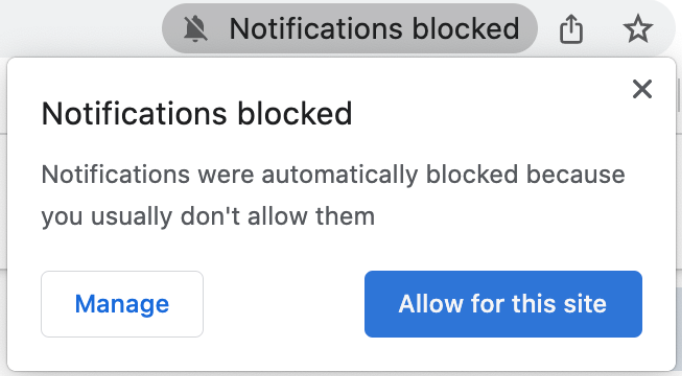Screen dimensions: 682x376
Task: Close the Notifications blocked popup
Action: tap(642, 89)
